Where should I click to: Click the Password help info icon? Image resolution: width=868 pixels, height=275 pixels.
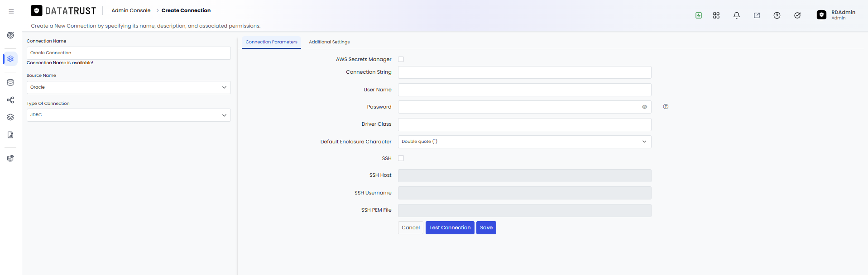coord(666,107)
